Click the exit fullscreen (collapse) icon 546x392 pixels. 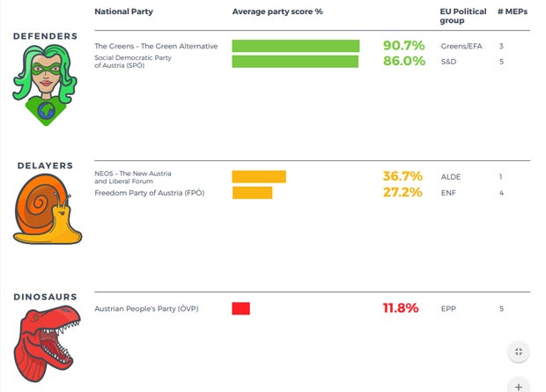pos(519,351)
